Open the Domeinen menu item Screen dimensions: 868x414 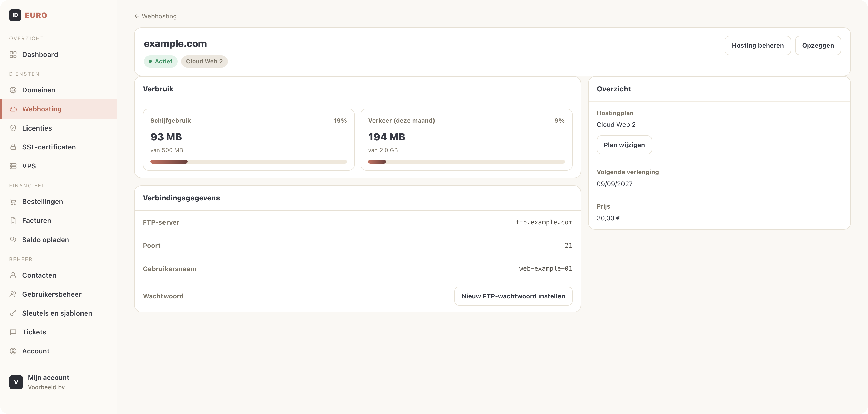point(58,90)
